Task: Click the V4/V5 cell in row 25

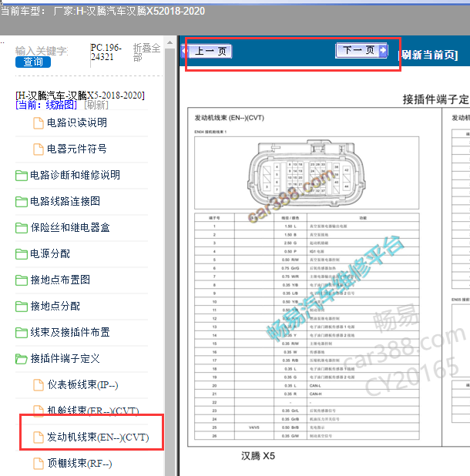Action: (x=253, y=427)
